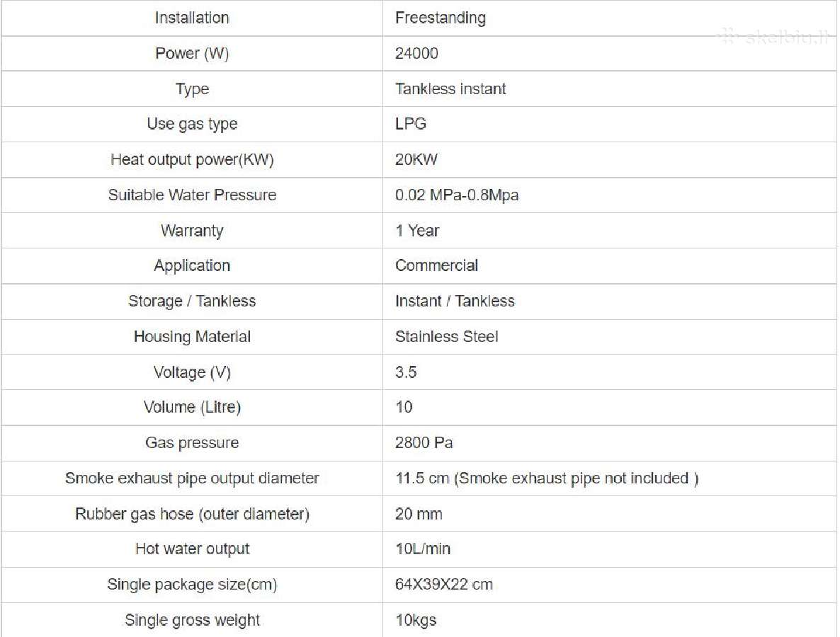This screenshot has width=840, height=637.
Task: Select the smoke exhaust pipe diameter value
Action: pos(547,478)
